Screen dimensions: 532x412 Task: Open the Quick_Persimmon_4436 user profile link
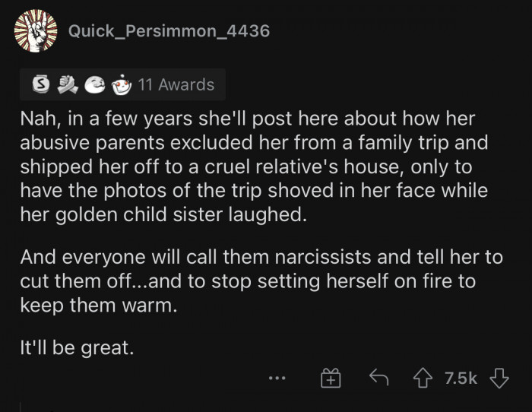click(x=169, y=32)
